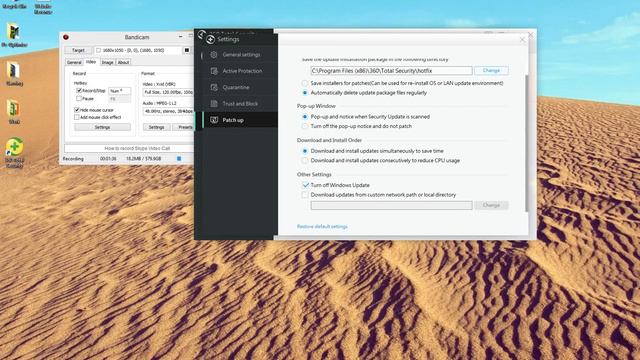This screenshot has width=640, height=360.
Task: Open the third desktop shortcut with dark book icon
Action: 14,74
